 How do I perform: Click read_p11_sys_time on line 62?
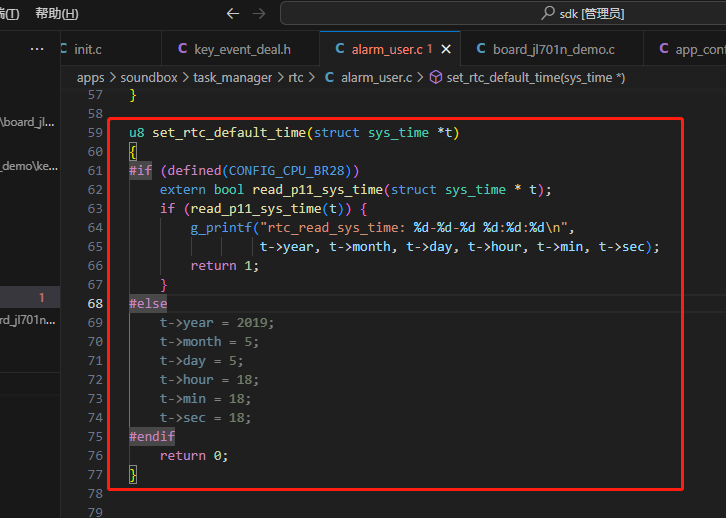pyautogui.click(x=318, y=190)
